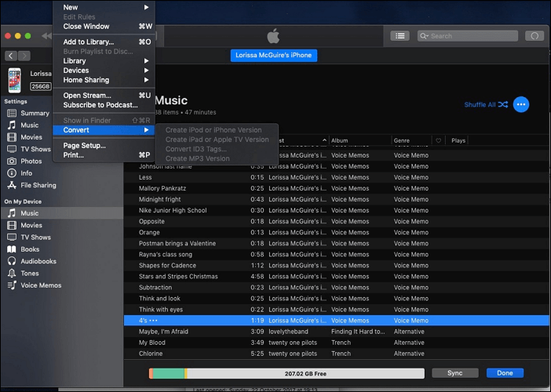Screen dimensions: 551x392
Task: Toggle the heart (love) column header
Action: (438, 140)
